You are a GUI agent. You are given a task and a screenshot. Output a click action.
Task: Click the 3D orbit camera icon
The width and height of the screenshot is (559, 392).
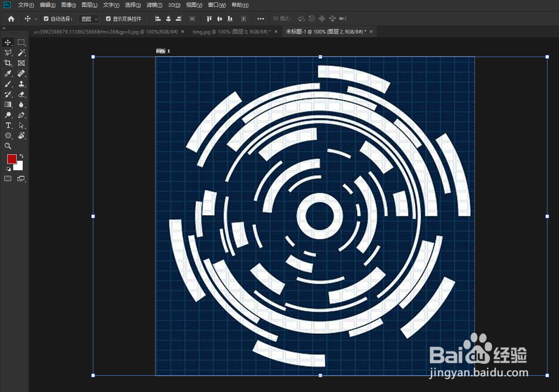pos(301,19)
